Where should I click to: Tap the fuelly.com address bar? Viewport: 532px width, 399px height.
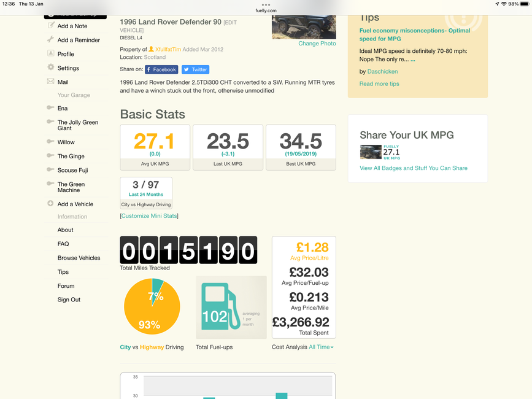click(x=266, y=10)
